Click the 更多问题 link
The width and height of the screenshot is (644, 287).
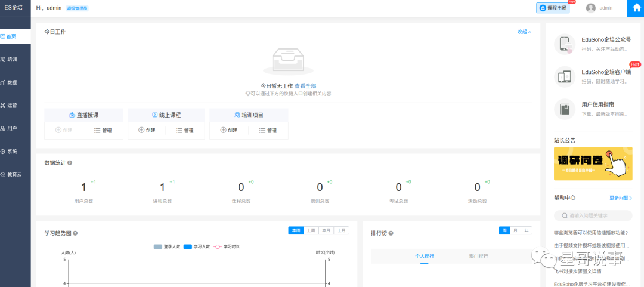pos(621,197)
